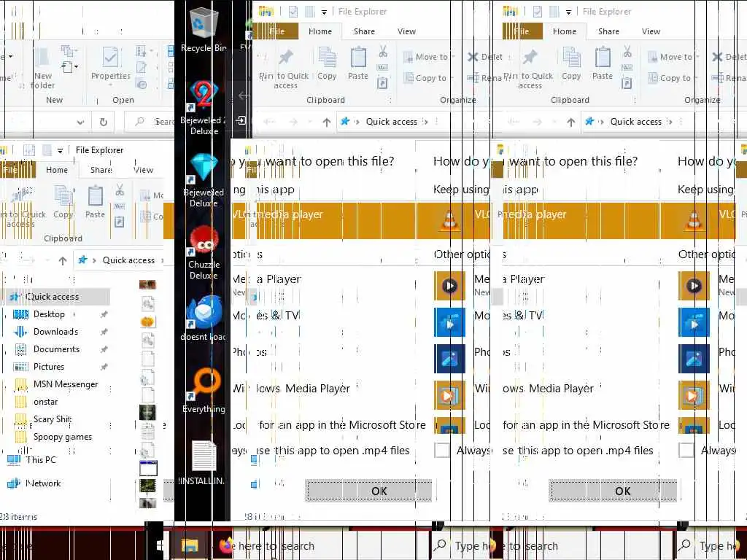The image size is (747, 560).
Task: Click the Copy icon in the folder-tree File Explorer
Action: click(x=63, y=202)
